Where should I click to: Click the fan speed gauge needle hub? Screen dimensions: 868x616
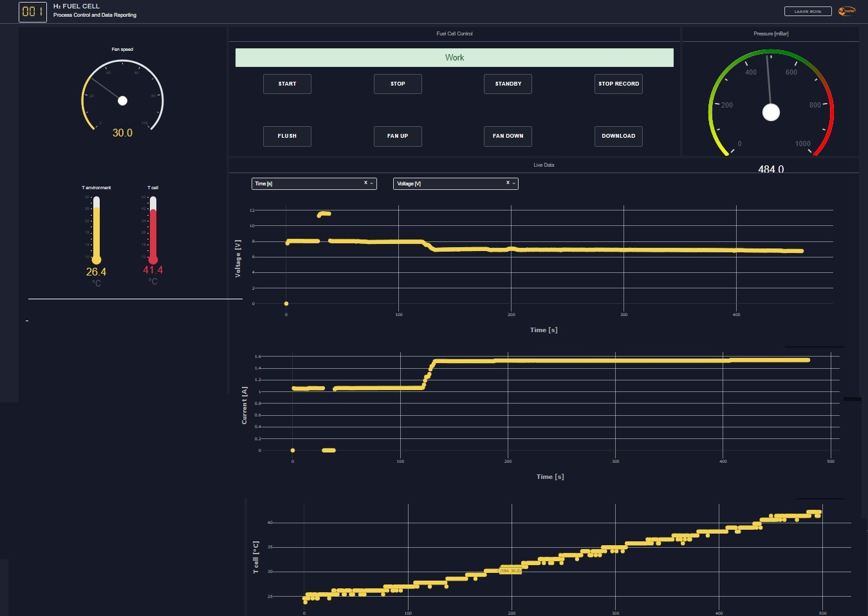(x=122, y=100)
